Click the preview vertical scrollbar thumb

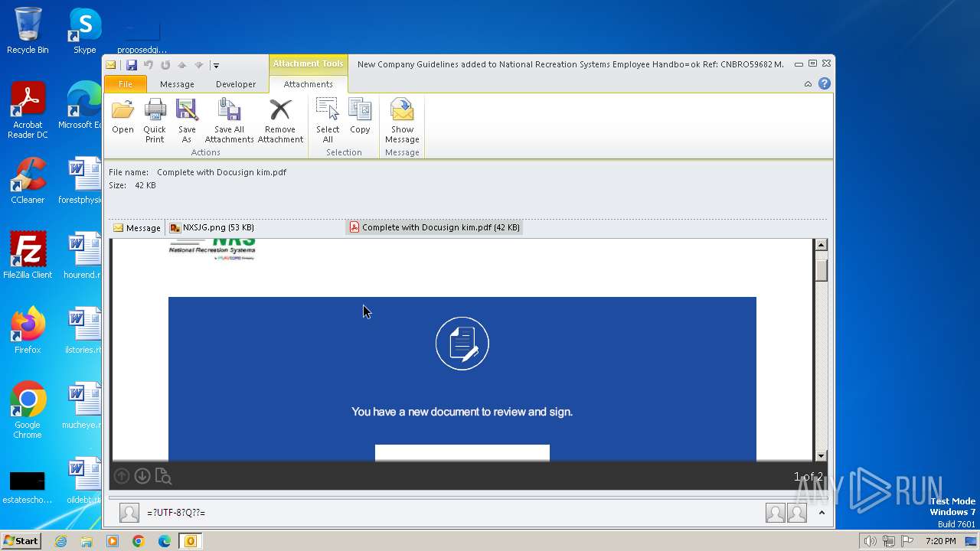[x=822, y=269]
